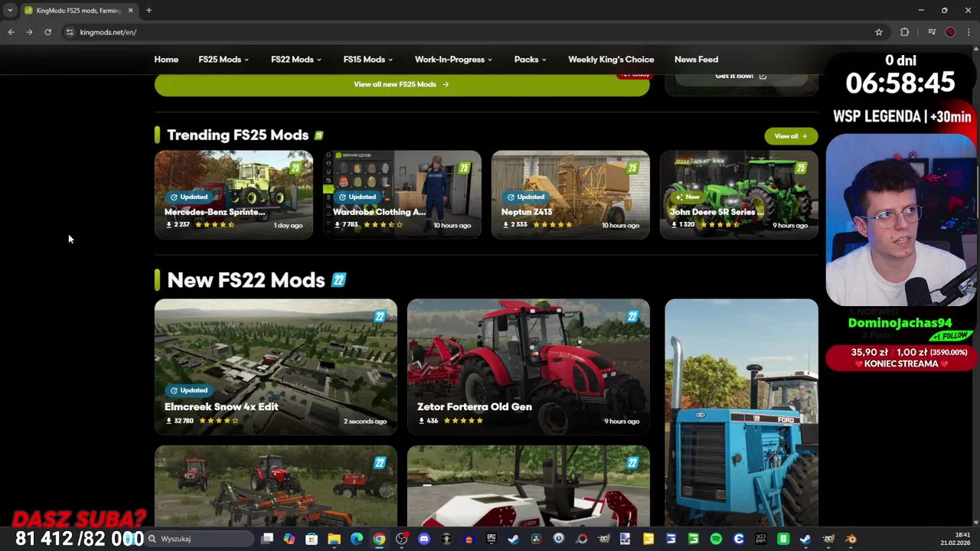Viewport: 980px width, 551px height.
Task: Expand the FS15 Mods dropdown
Action: [367, 59]
